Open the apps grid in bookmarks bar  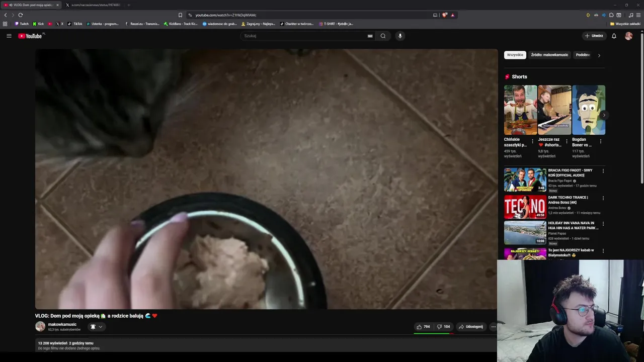tap(5, 24)
